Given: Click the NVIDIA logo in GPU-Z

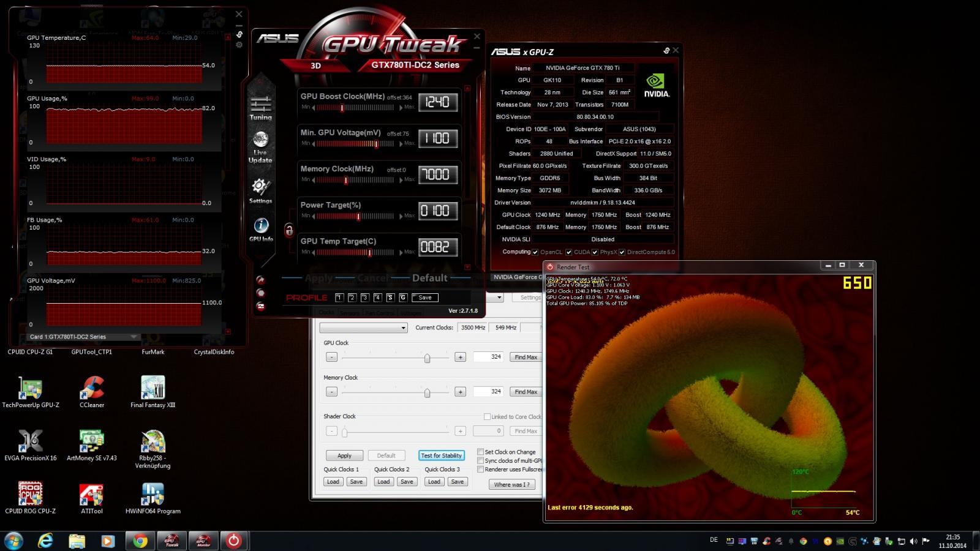Looking at the screenshot, I should pos(657,85).
